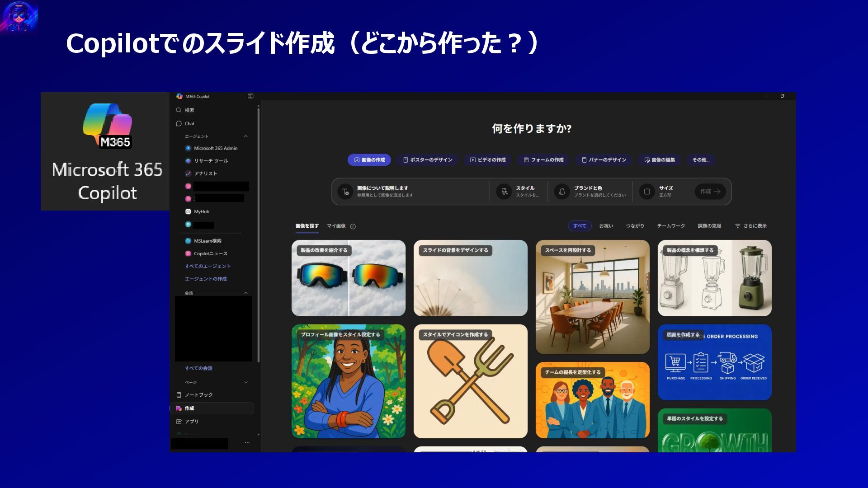Select the すべて filter chip
The width and height of the screenshot is (868, 488).
tap(580, 226)
